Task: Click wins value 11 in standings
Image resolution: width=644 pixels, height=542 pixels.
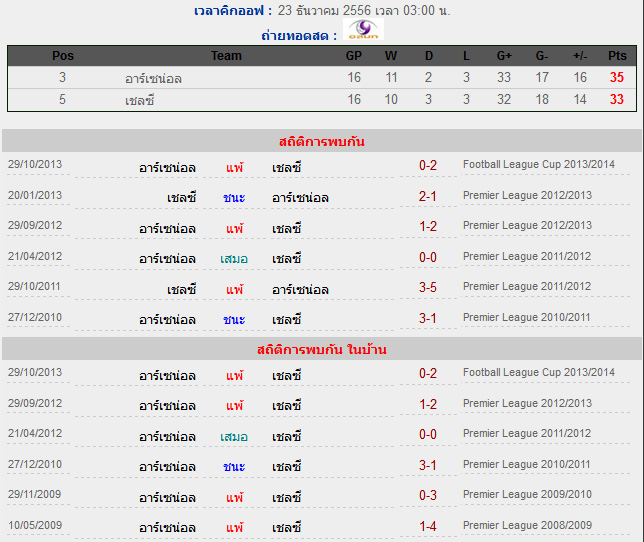Action: (391, 77)
